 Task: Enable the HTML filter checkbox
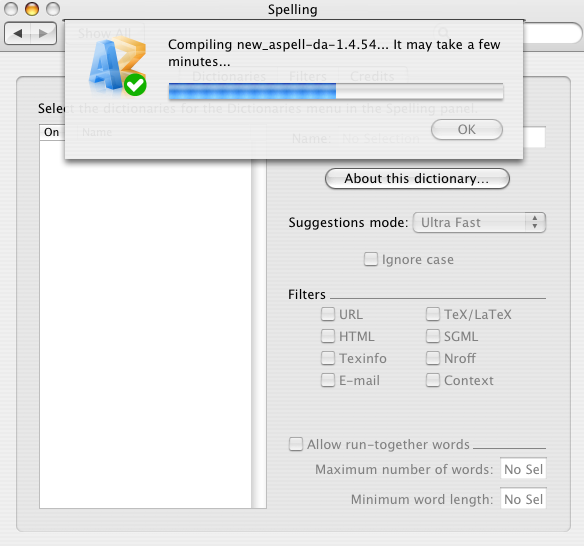(328, 336)
